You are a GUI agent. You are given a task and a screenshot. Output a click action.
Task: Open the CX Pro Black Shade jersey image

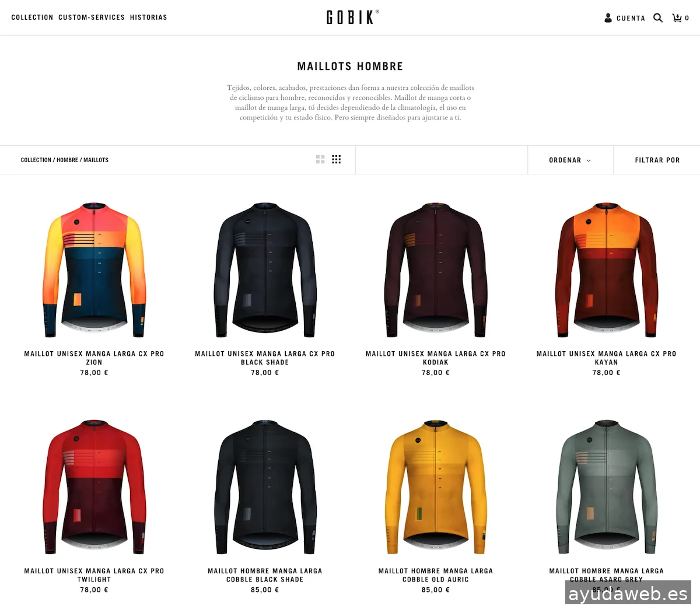pos(265,269)
